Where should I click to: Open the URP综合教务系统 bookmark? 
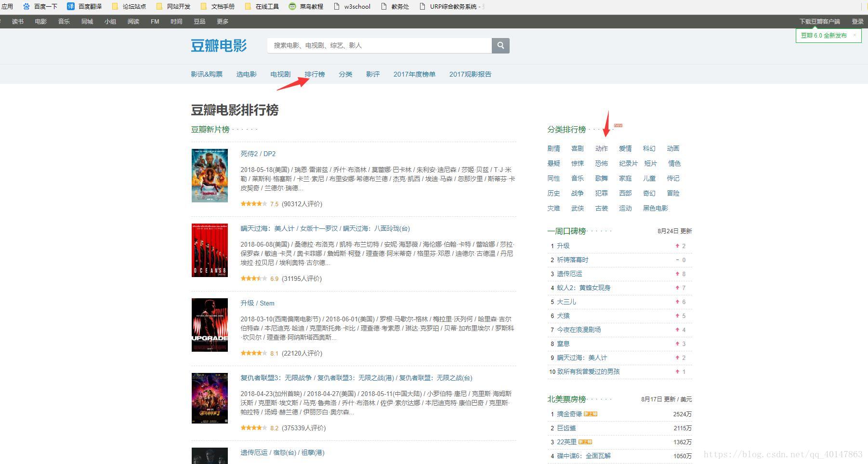[x=452, y=6]
